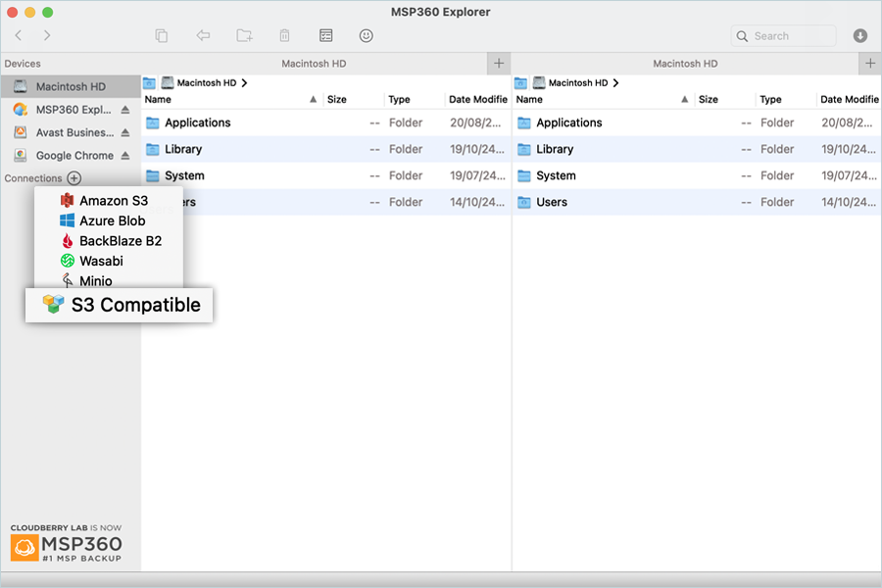Open the properties list toolbar icon
Viewport: 882px width, 588px height.
click(x=325, y=36)
